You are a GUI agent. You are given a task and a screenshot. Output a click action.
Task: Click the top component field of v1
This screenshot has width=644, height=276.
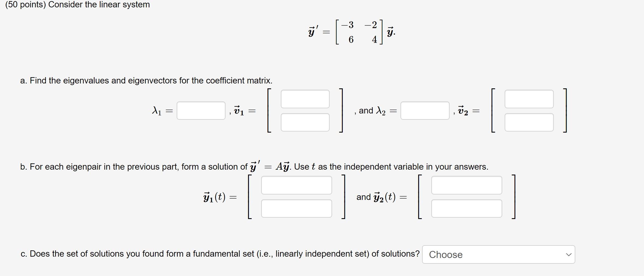pyautogui.click(x=305, y=99)
